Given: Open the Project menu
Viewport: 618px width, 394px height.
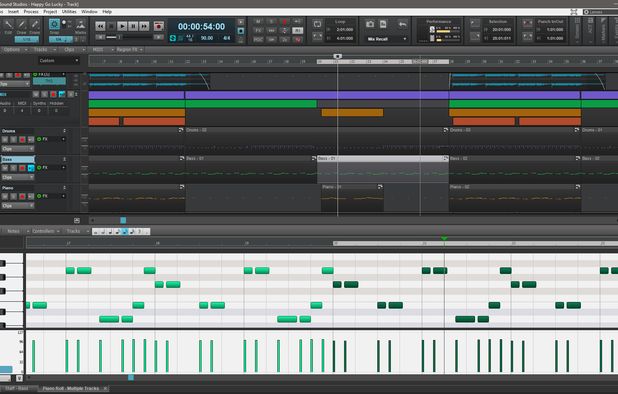Looking at the screenshot, I should (x=50, y=12).
